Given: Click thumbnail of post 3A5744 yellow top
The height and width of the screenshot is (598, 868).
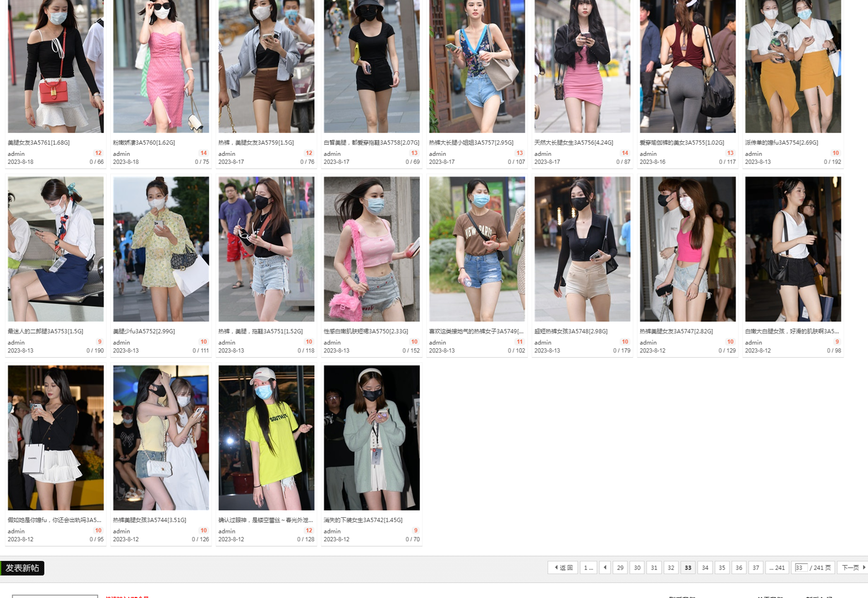Looking at the screenshot, I should coord(161,437).
